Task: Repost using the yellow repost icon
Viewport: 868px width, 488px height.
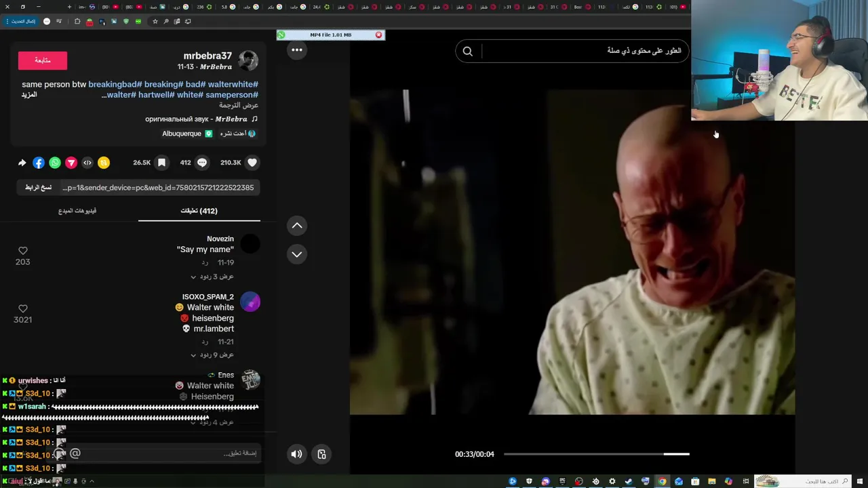Action: 104,163
